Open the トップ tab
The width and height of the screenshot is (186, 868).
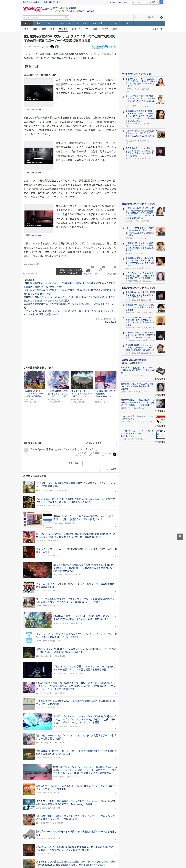(27, 24)
